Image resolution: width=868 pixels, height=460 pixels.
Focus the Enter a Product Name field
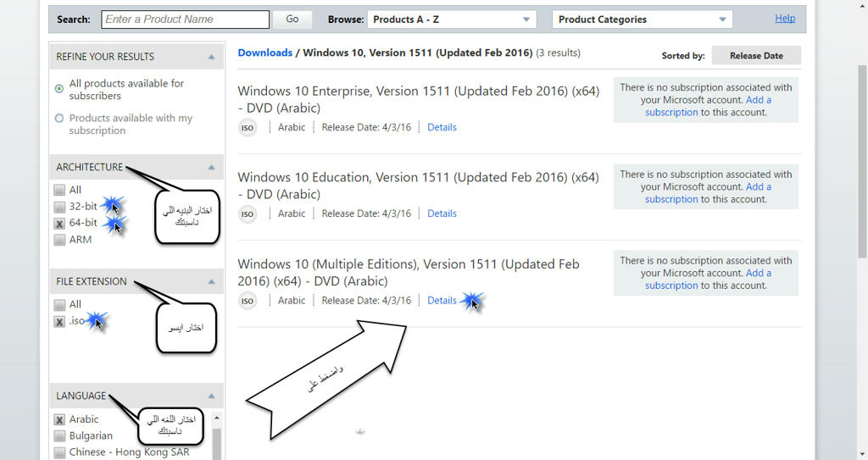(x=186, y=19)
